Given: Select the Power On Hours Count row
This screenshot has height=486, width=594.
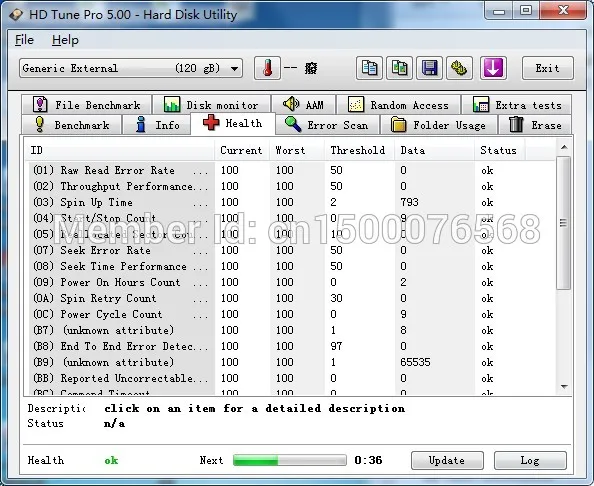Looking at the screenshot, I should [291, 282].
